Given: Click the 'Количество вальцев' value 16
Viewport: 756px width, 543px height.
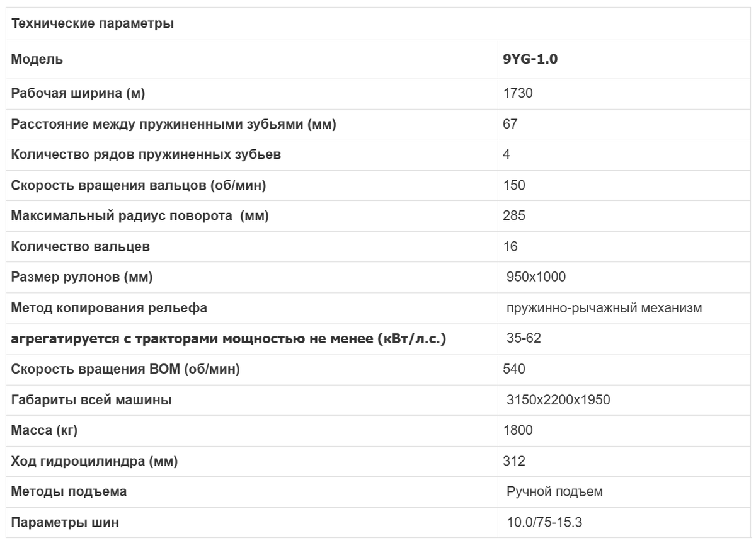Looking at the screenshot, I should click(x=510, y=247).
